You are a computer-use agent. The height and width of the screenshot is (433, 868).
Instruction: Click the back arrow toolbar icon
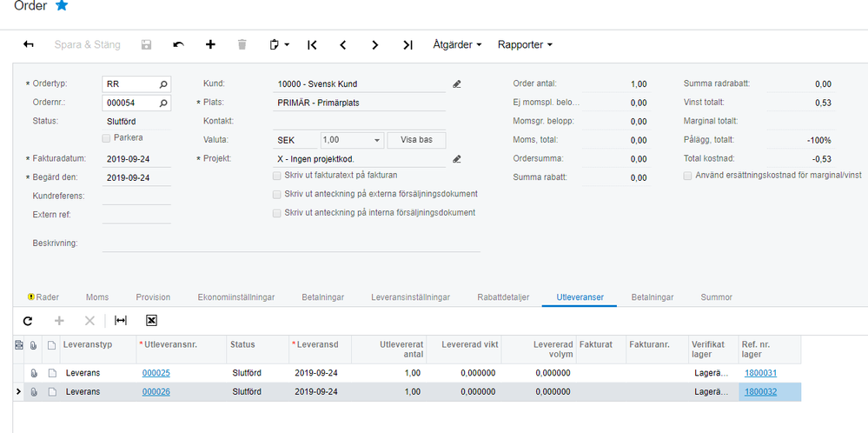[29, 44]
